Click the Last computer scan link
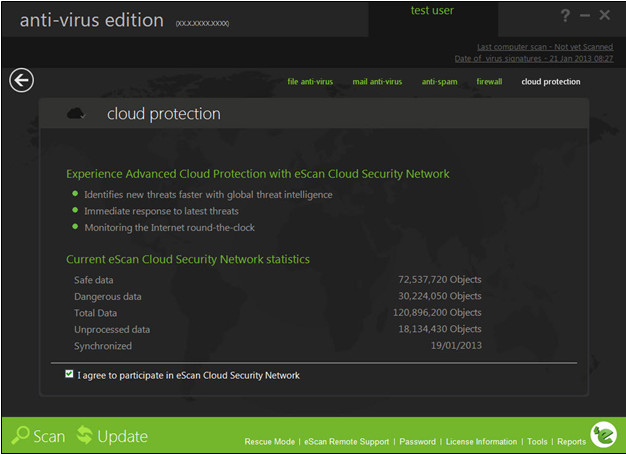The image size is (626, 454). point(545,47)
